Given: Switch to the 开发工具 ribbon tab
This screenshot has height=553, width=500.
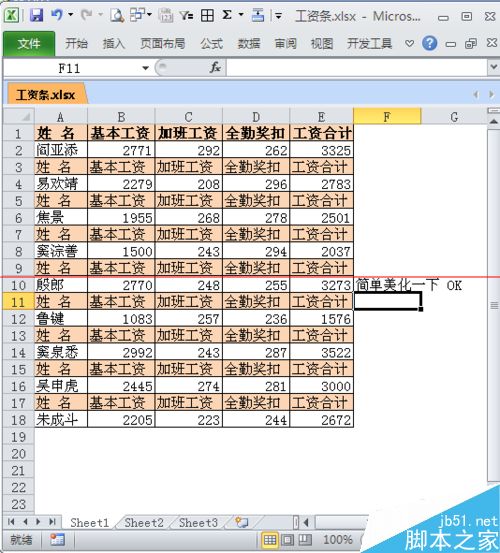Looking at the screenshot, I should tap(370, 44).
